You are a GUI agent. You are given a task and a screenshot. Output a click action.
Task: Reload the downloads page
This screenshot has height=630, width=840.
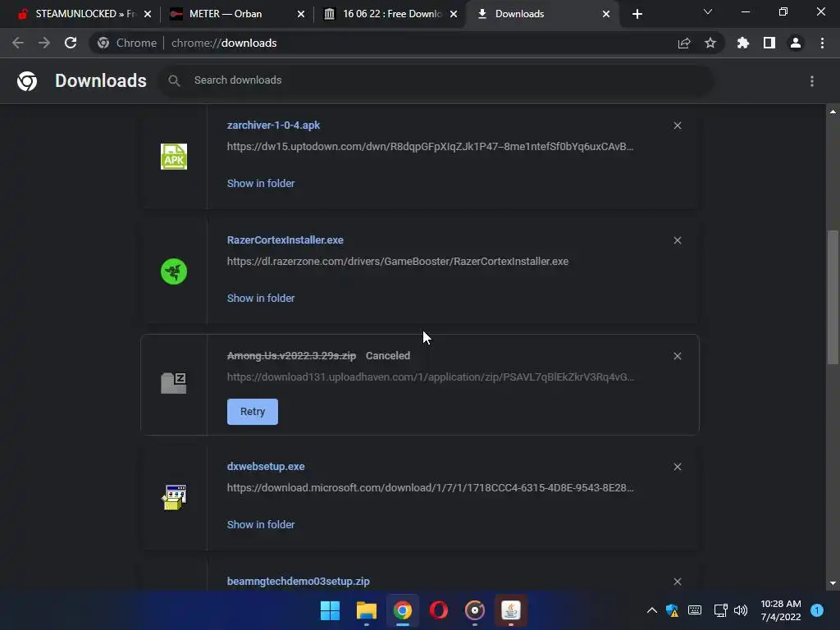coord(71,43)
